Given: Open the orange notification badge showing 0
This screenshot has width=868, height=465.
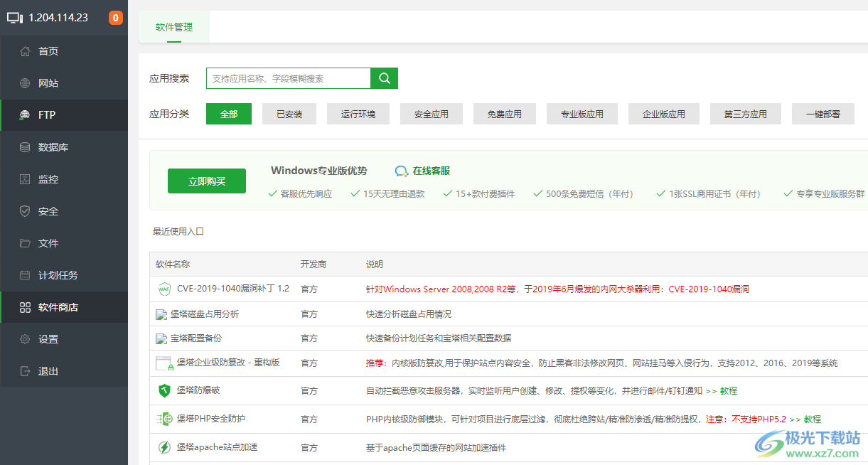Looking at the screenshot, I should click(116, 18).
